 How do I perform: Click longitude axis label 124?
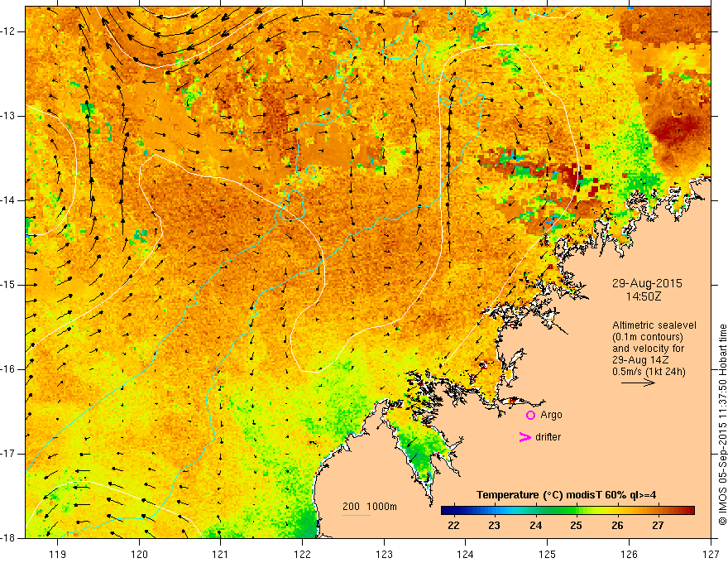[466, 554]
